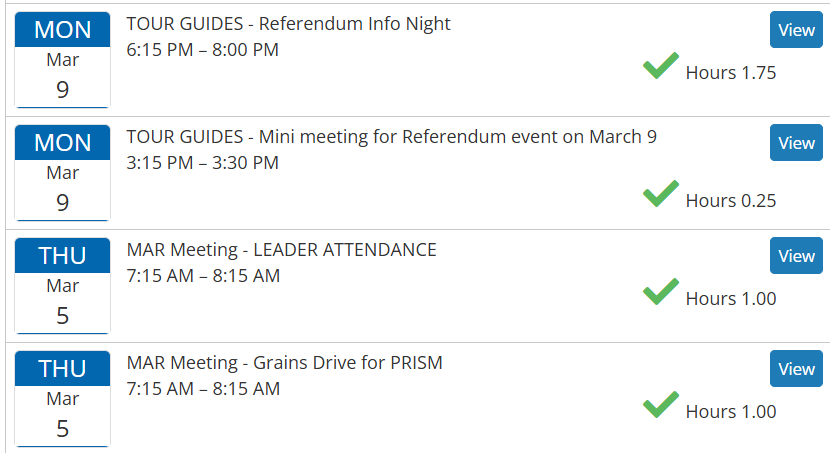
Task: Open View for MAR Meeting LEADER ATTENDANCE
Action: tap(796, 256)
